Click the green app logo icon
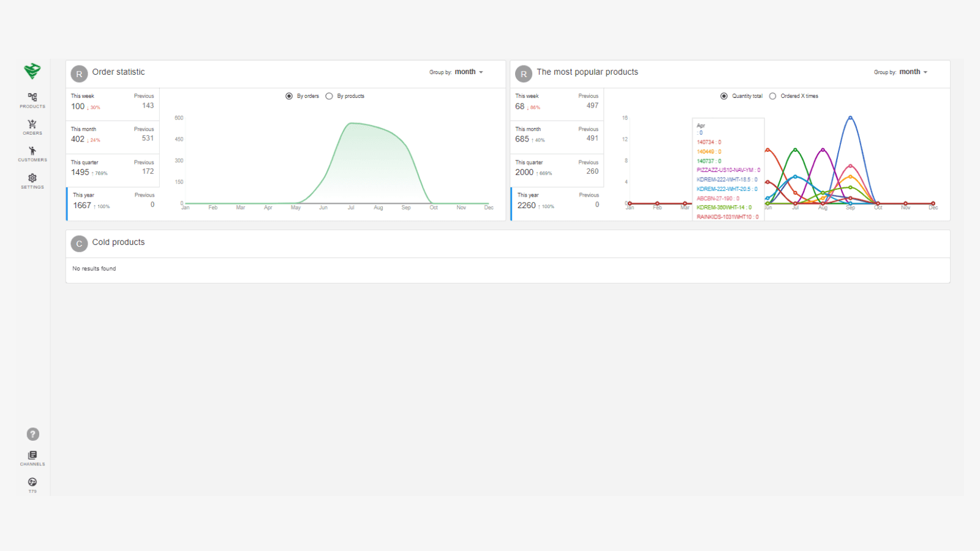This screenshot has width=980, height=551. 32,71
